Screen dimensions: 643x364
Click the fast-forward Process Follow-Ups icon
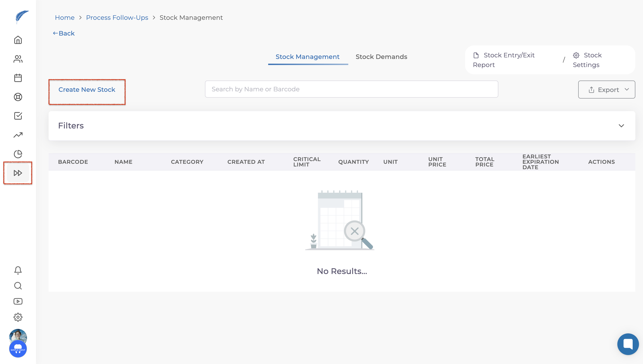coord(18,173)
